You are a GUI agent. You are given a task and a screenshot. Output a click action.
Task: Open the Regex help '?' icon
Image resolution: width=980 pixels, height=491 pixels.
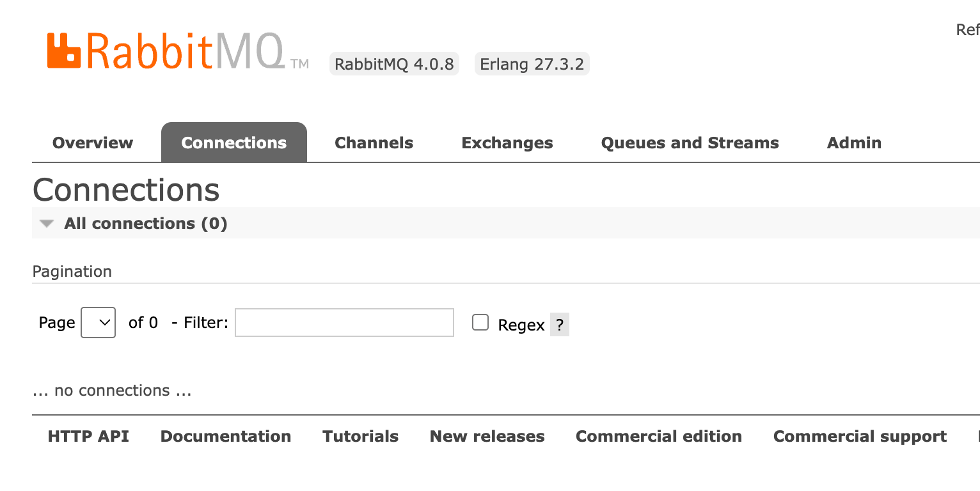559,324
